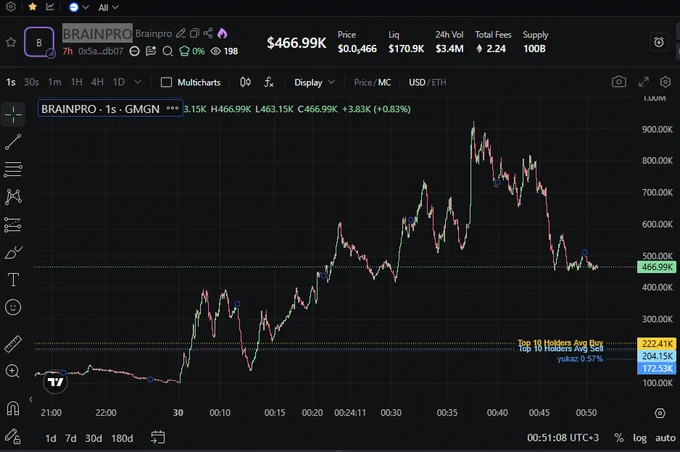
Task: Open the emoji sticker tool
Action: (13, 307)
